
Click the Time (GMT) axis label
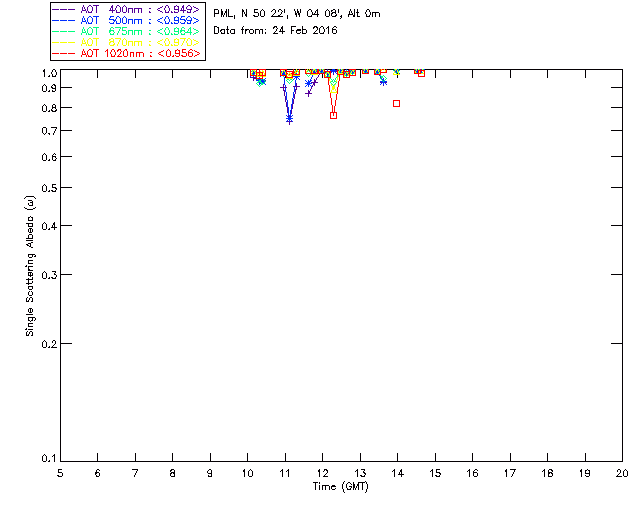tap(340, 487)
